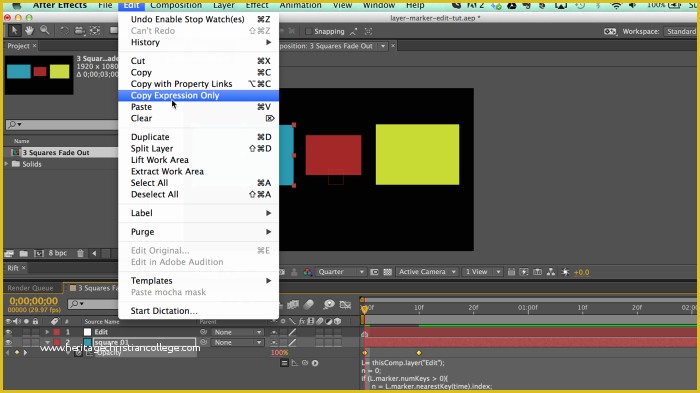This screenshot has height=393, width=700.
Task: Select the Rotation tool
Action: (x=64, y=30)
